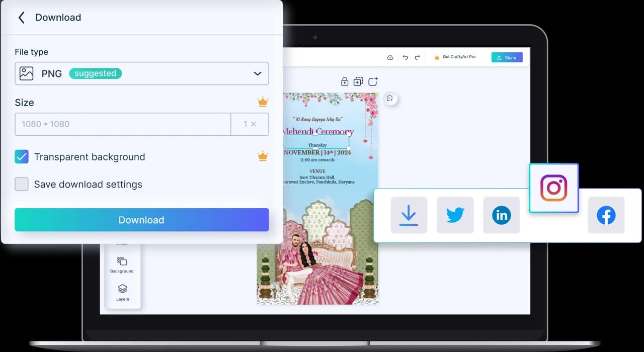The height and width of the screenshot is (352, 644).
Task: Open the File type PNG dropdown
Action: pyautogui.click(x=142, y=73)
